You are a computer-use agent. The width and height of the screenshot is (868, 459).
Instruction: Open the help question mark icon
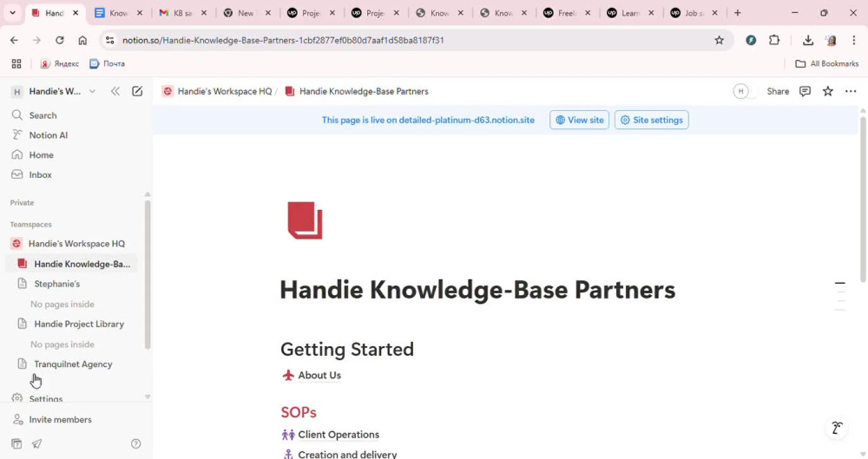pos(135,443)
